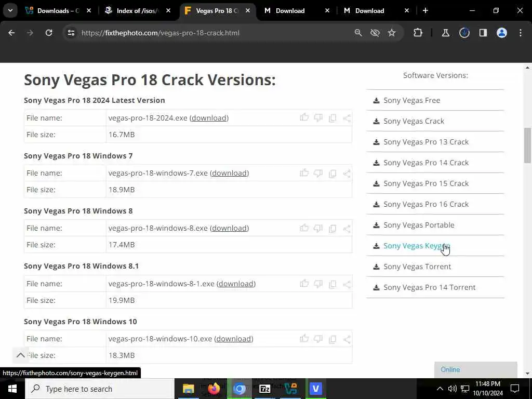Open the side panel icon

click(483, 33)
